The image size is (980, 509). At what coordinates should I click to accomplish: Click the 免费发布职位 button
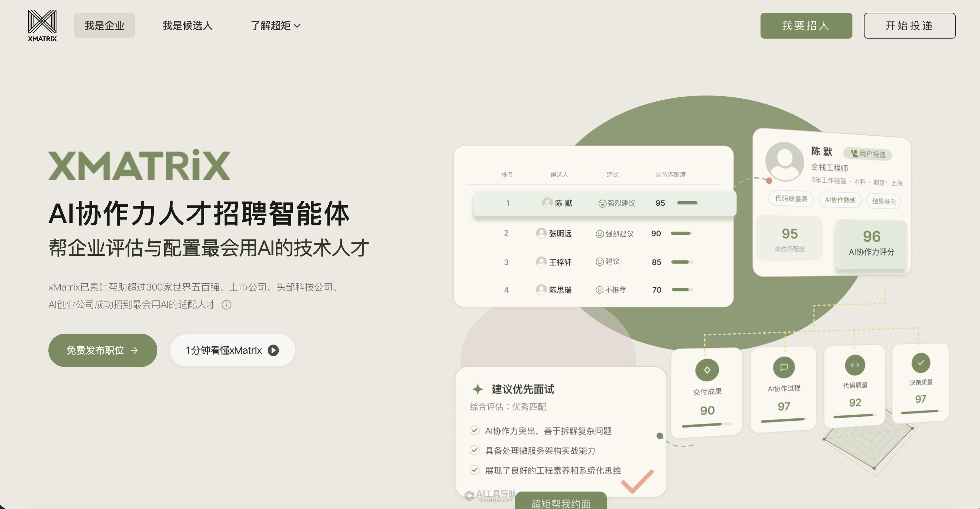tap(103, 350)
